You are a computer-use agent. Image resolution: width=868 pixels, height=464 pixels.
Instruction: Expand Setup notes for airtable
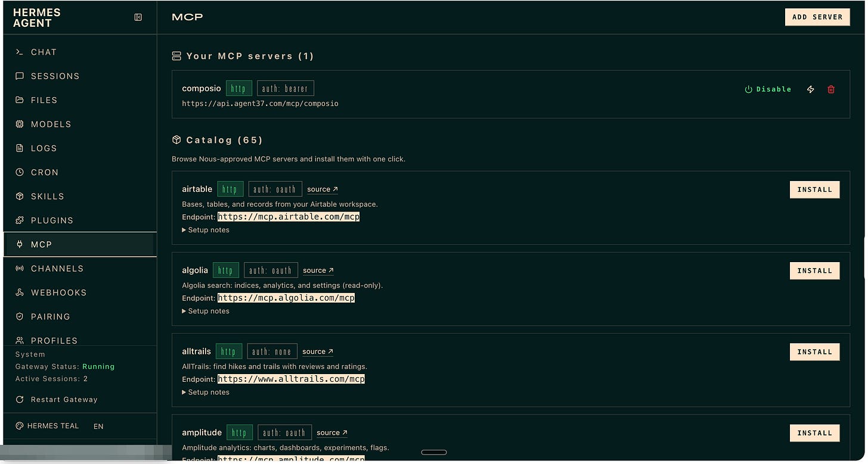[x=206, y=230]
